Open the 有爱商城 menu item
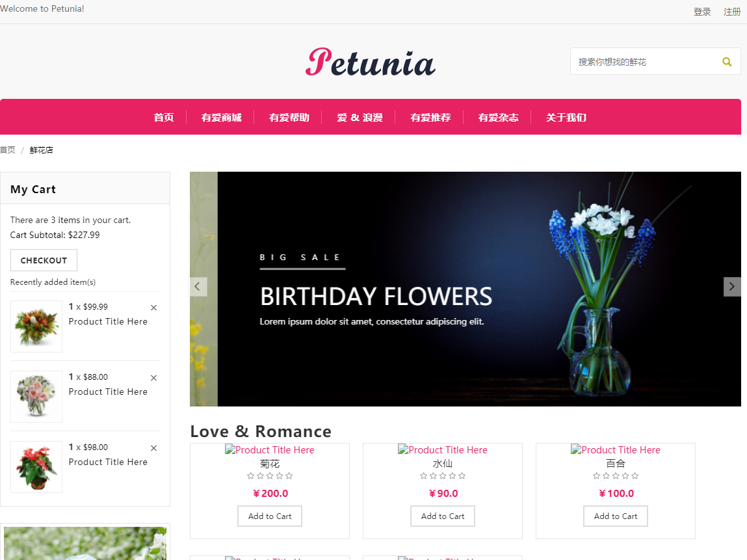Image resolution: width=747 pixels, height=560 pixels. [221, 117]
